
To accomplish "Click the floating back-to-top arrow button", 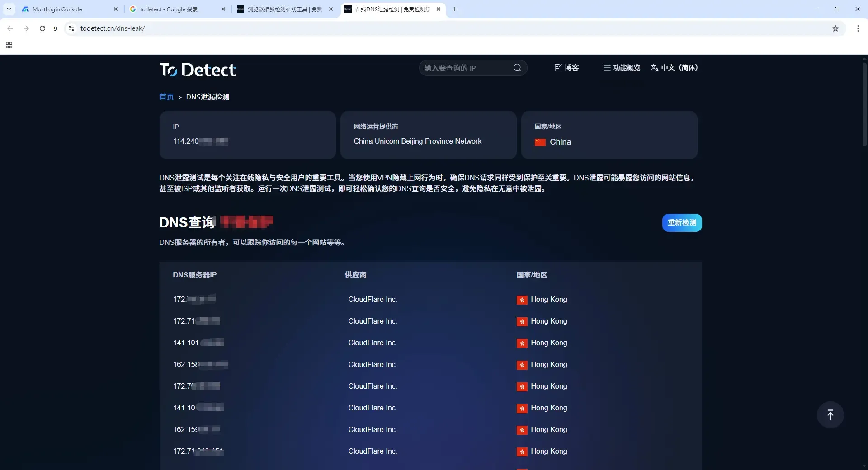I will click(x=830, y=414).
